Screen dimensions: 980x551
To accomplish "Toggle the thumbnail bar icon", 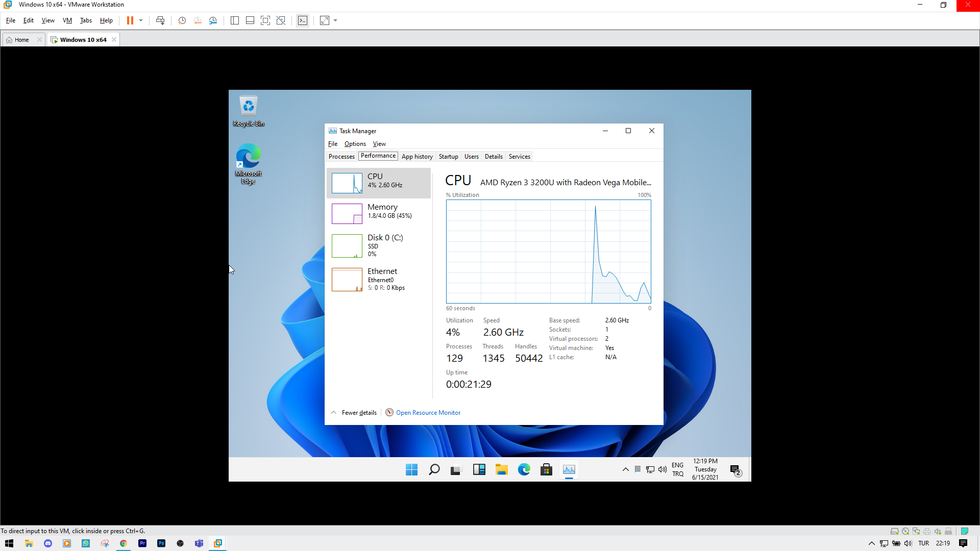I will click(250, 20).
